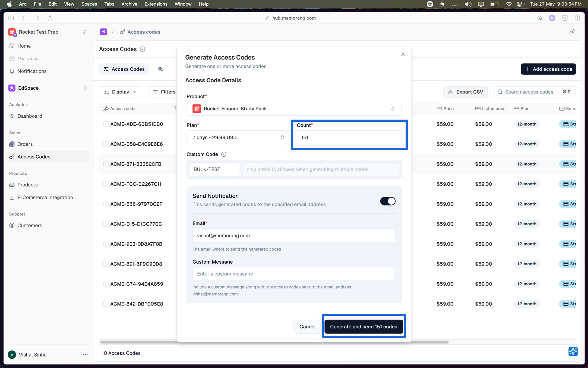Toggle the Arc sidebar icon
This screenshot has width=588, height=368.
click(x=11, y=18)
